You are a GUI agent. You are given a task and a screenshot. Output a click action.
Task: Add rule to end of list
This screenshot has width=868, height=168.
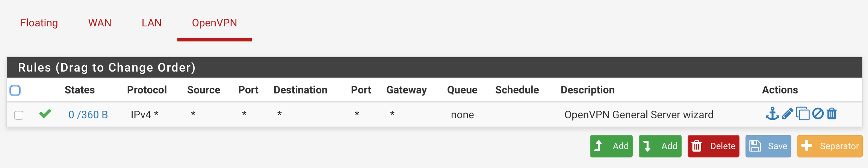coord(660,146)
